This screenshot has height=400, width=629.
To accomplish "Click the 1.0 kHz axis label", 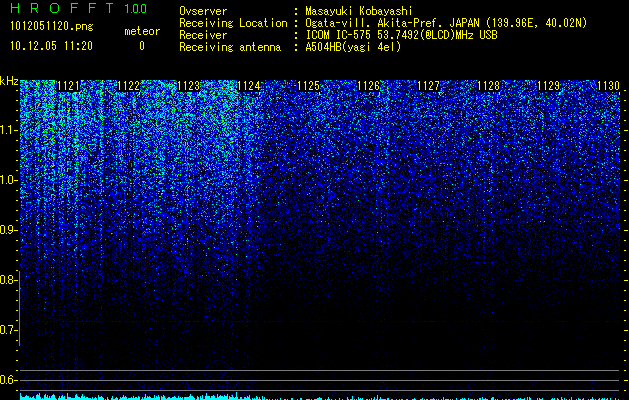I will pyautogui.click(x=8, y=180).
